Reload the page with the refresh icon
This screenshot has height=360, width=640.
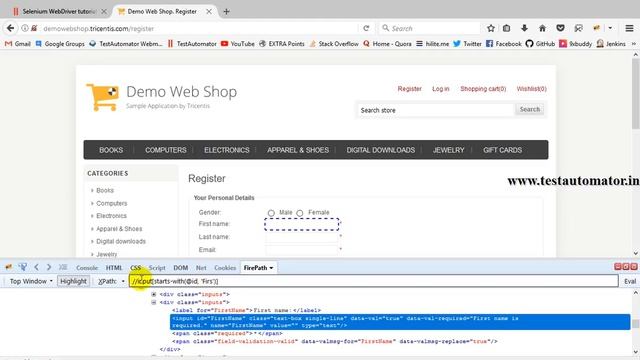[x=366, y=28]
